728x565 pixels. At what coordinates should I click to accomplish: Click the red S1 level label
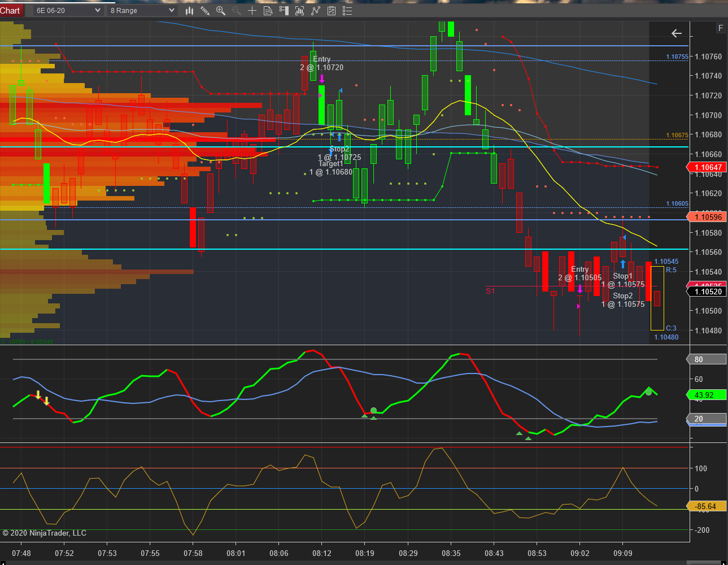pyautogui.click(x=490, y=291)
